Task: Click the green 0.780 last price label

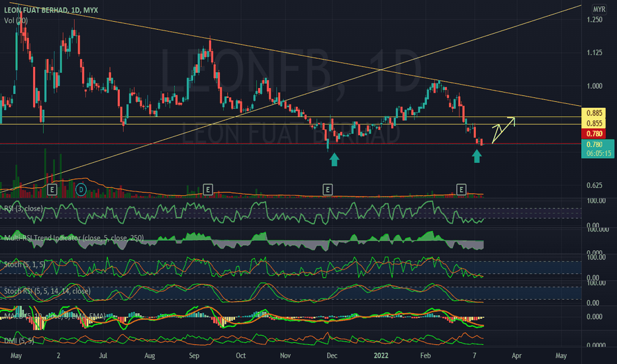Action: (x=594, y=144)
